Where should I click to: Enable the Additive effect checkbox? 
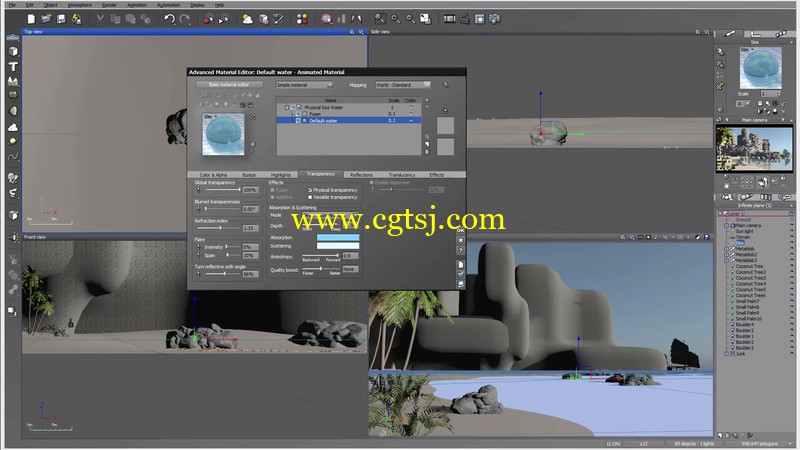point(272,197)
